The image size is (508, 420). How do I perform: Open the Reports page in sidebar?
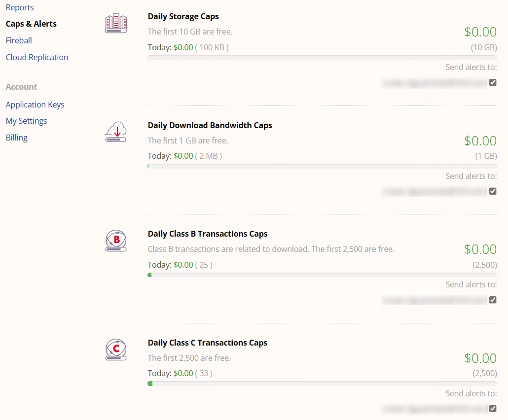pyautogui.click(x=20, y=7)
